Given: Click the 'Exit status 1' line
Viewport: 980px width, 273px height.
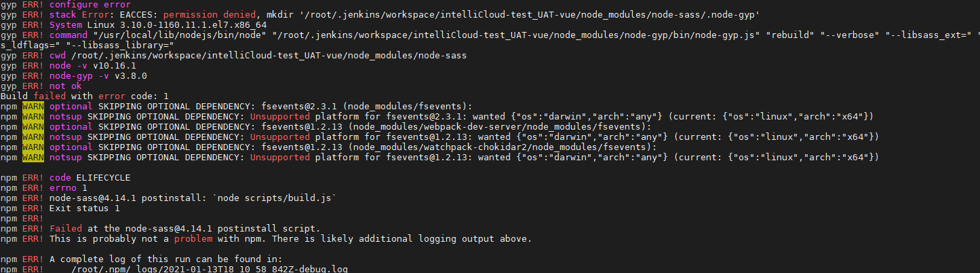Looking at the screenshot, I should coord(84,208).
